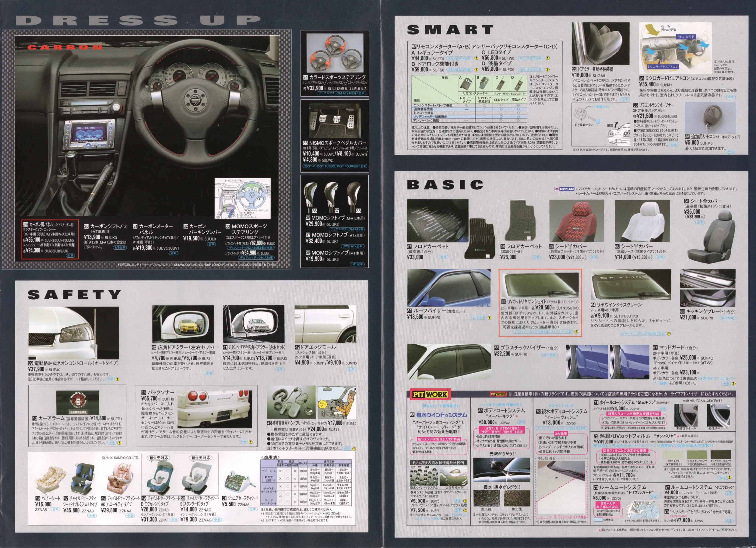
Task: Open the hands-free kit components photo
Action: click(x=291, y=402)
